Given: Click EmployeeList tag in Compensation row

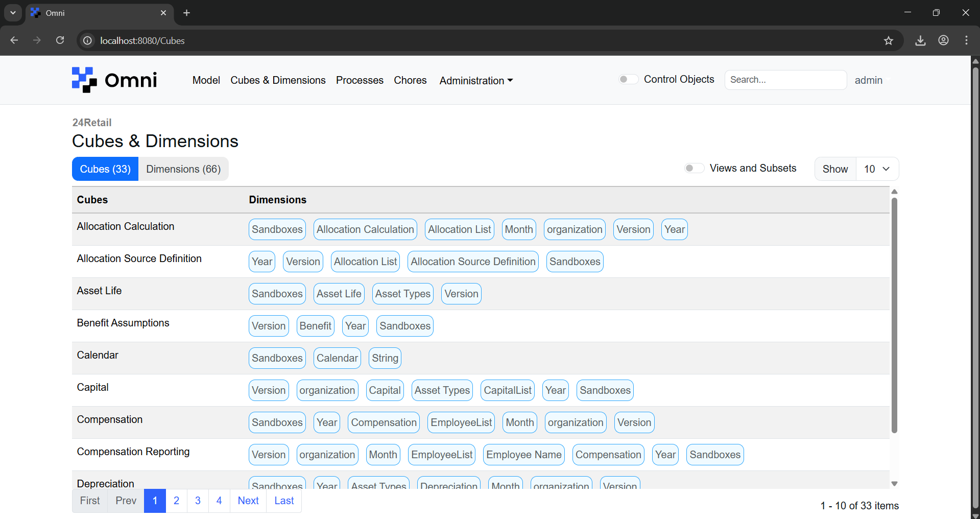Looking at the screenshot, I should [x=461, y=422].
